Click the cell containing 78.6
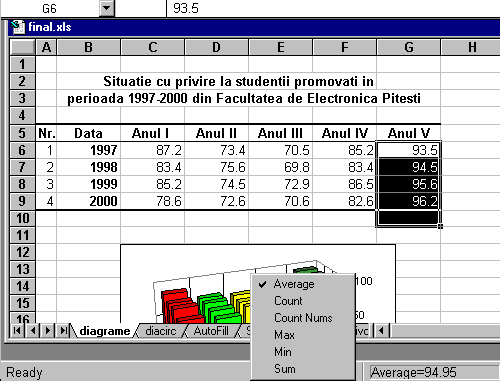The height and width of the screenshot is (381, 500). [x=152, y=201]
